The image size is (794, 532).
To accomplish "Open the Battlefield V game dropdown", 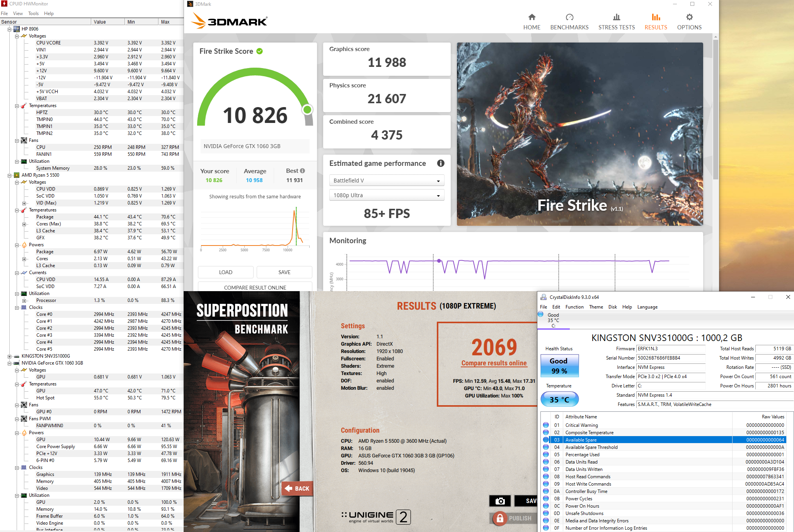I will coord(387,181).
